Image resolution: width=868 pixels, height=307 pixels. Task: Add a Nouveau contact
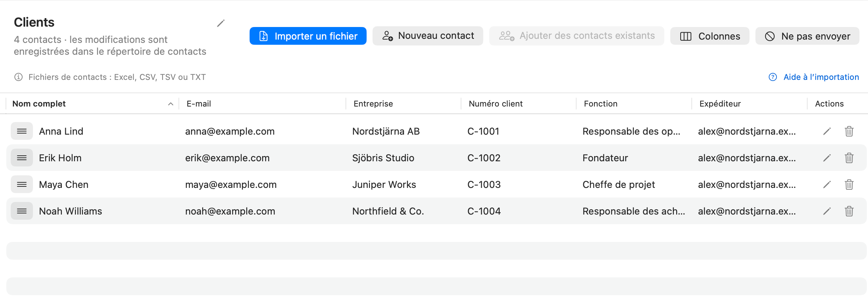(x=428, y=36)
